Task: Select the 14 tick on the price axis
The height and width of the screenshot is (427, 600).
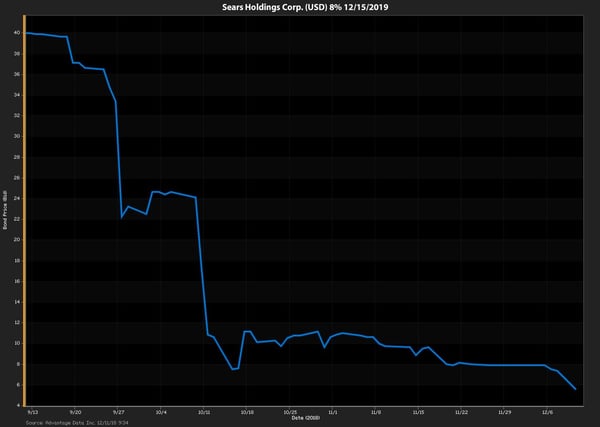Action: click(x=17, y=302)
